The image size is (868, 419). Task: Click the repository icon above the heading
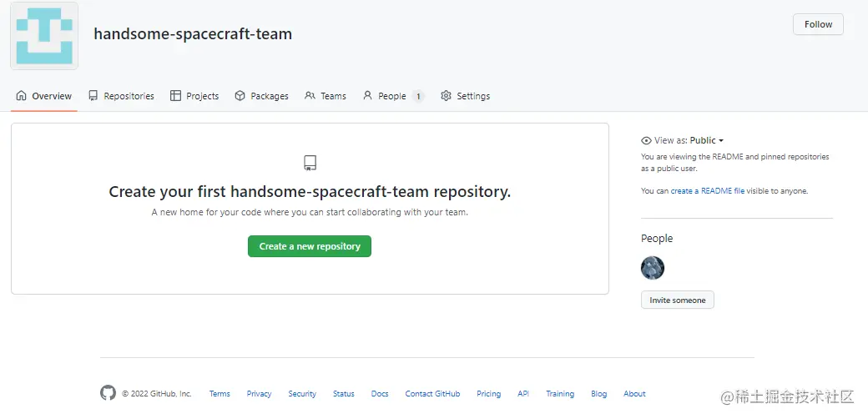310,163
